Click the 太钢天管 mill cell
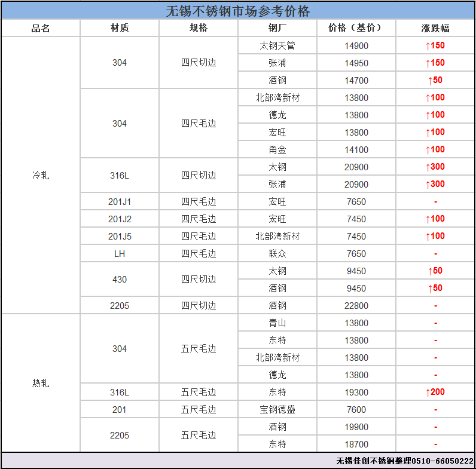 [x=277, y=45]
